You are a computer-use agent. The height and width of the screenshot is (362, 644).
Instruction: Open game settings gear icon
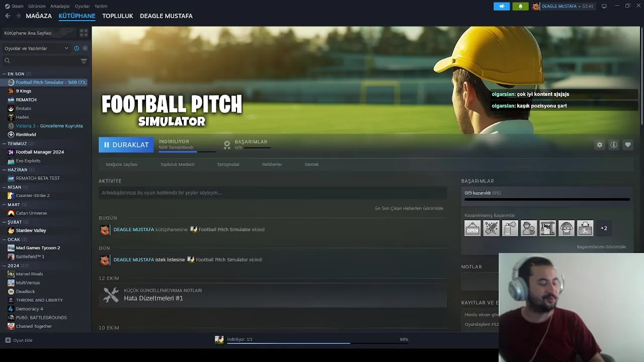click(599, 145)
